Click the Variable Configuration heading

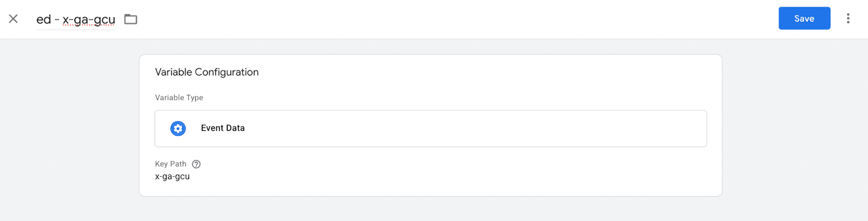(207, 72)
